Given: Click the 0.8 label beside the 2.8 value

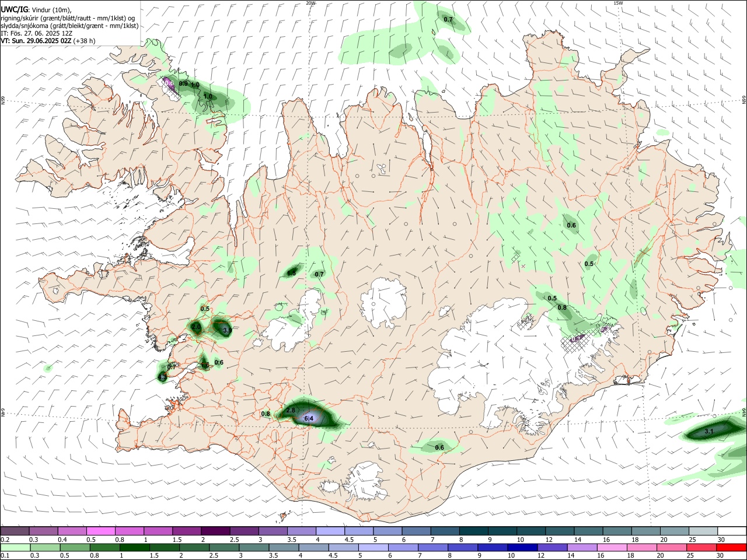Looking at the screenshot, I should coord(266,414).
